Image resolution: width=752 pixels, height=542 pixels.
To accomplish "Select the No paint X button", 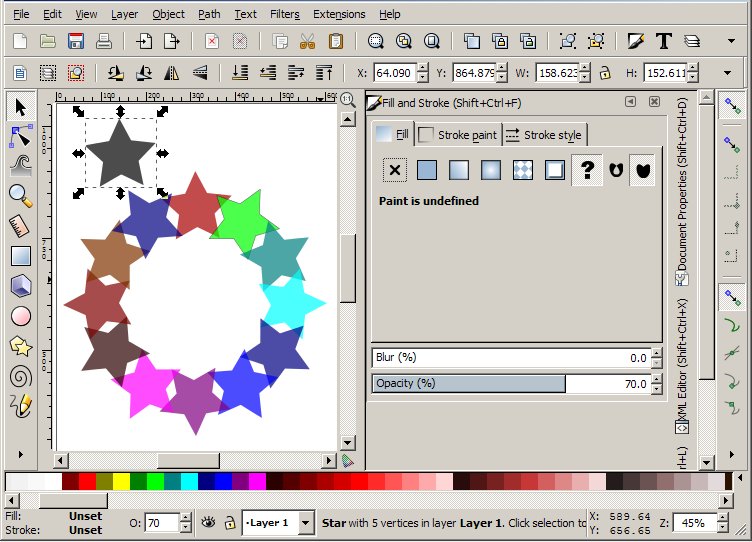I will pyautogui.click(x=395, y=170).
